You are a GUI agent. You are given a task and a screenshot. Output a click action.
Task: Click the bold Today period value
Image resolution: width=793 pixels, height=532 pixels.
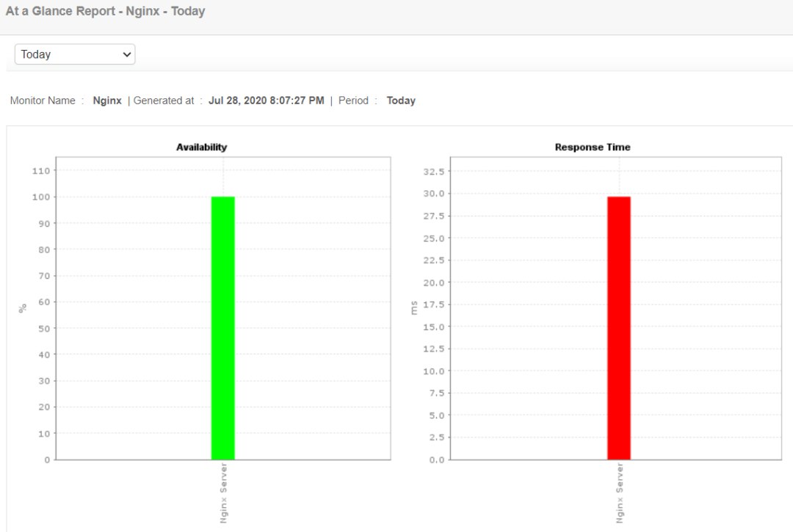[401, 101]
